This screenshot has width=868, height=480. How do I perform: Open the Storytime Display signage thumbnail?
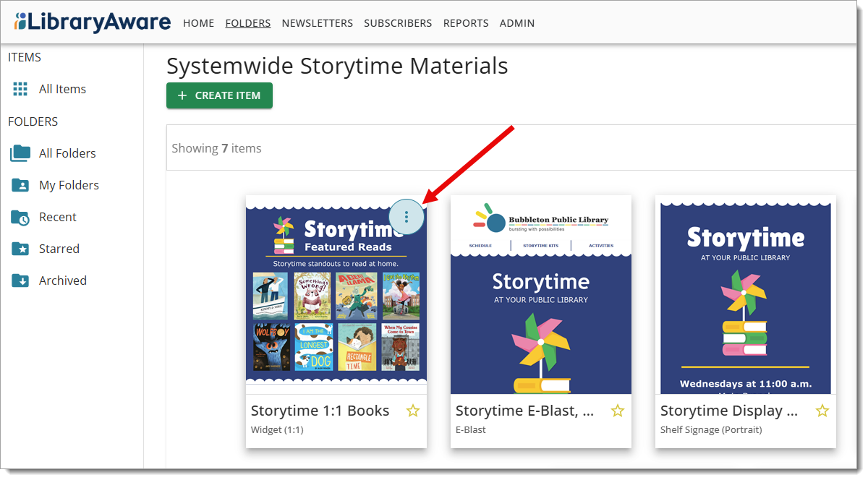[x=746, y=294]
